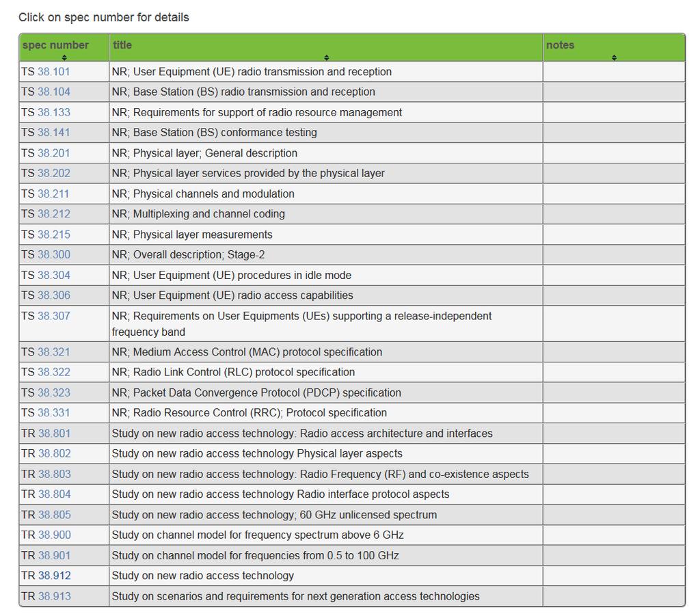Select title 'Study on new radio access technology' for TR 38.912
The height and width of the screenshot is (614, 700).
click(202, 575)
